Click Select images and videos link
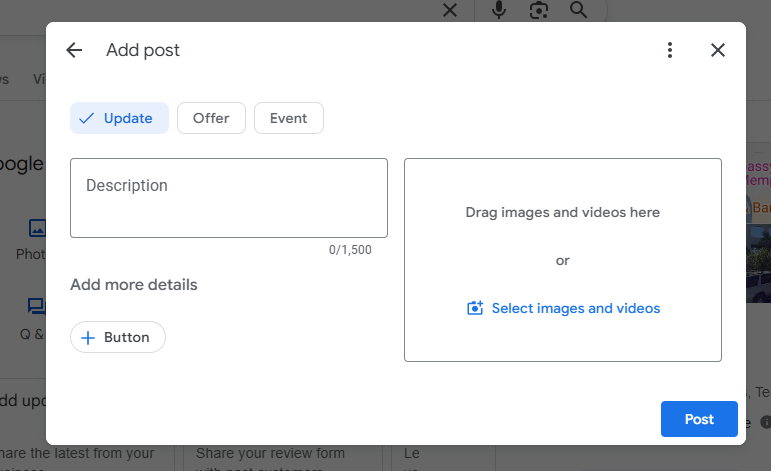Viewport: 771px width, 471px height. tap(563, 308)
